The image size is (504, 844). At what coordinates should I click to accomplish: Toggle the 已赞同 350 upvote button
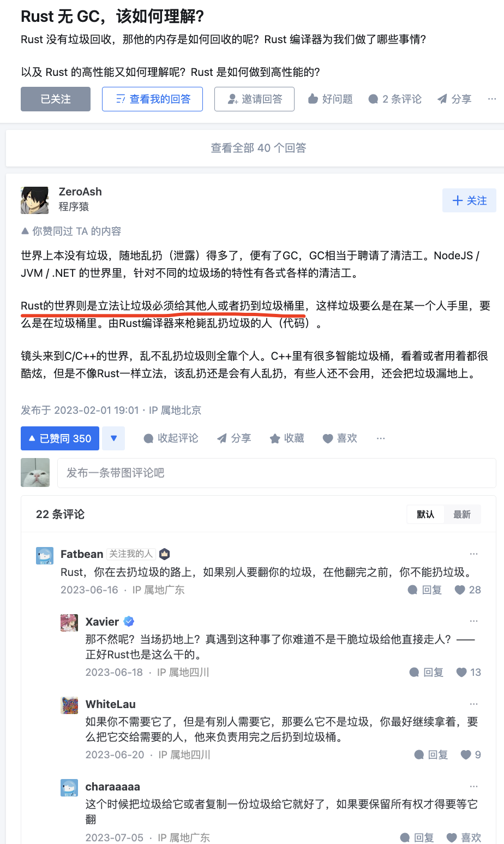click(60, 438)
